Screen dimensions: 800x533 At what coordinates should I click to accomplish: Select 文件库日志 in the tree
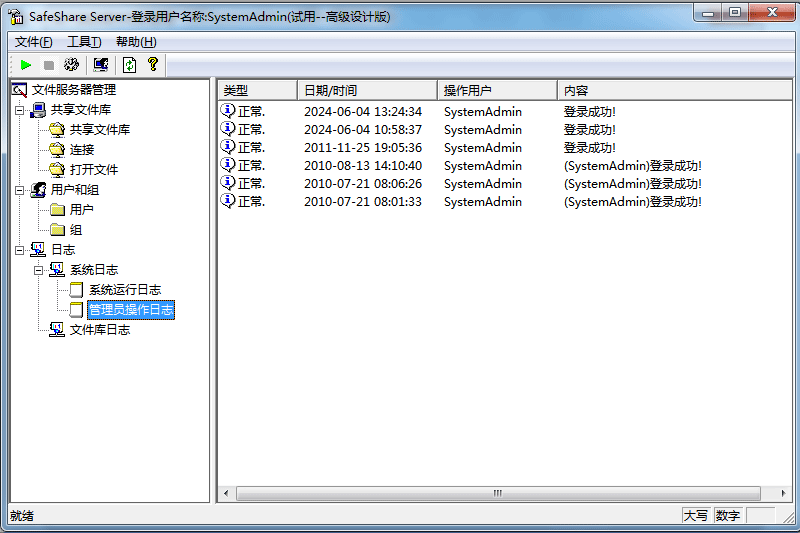(x=100, y=330)
